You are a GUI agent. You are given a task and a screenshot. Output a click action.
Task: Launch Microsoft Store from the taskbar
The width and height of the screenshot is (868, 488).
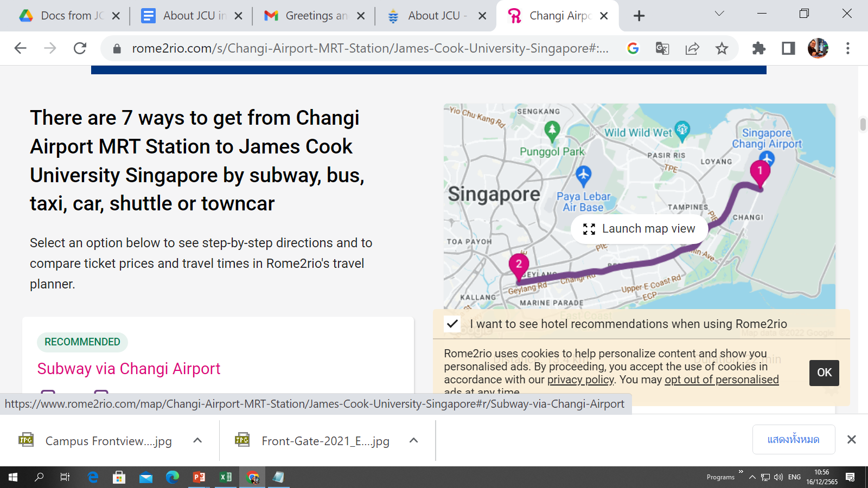119,477
